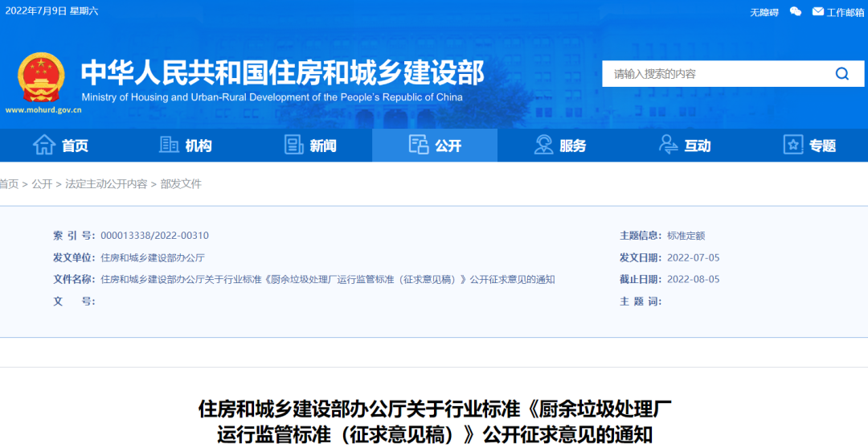
Task: Click the 截止日期 label
Action: (641, 280)
